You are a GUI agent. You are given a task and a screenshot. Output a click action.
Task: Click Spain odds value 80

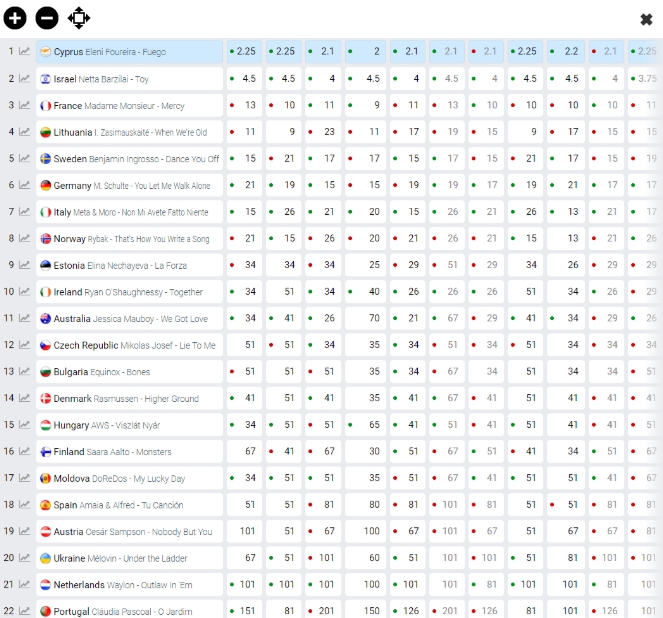365,505
